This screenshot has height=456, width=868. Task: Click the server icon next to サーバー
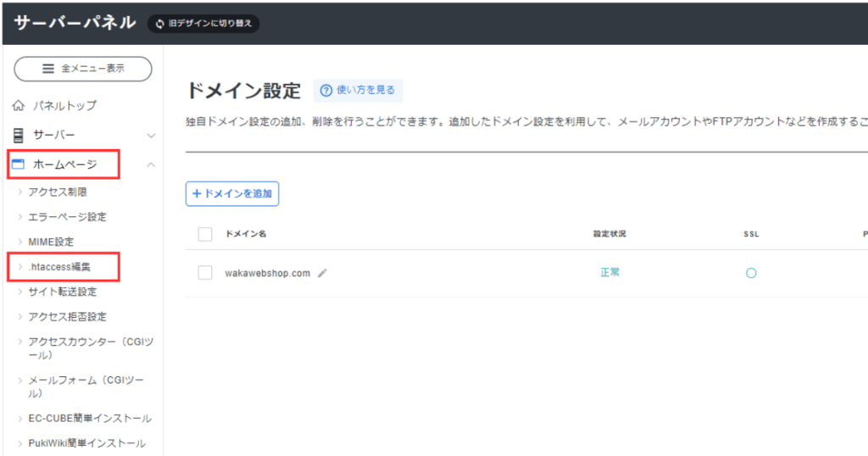(19, 136)
